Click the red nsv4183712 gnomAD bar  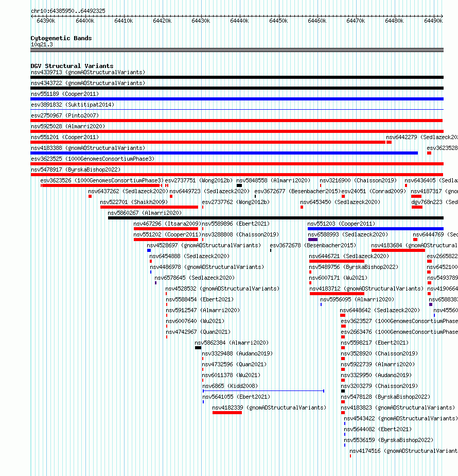[x=337, y=294]
